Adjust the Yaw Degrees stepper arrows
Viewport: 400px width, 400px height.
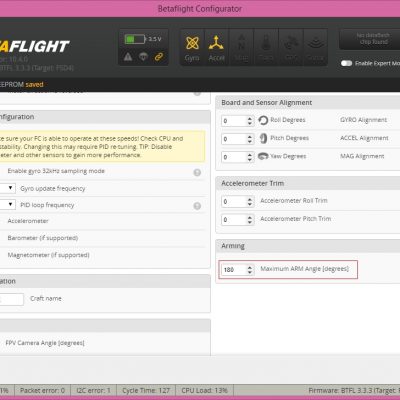(x=250, y=157)
